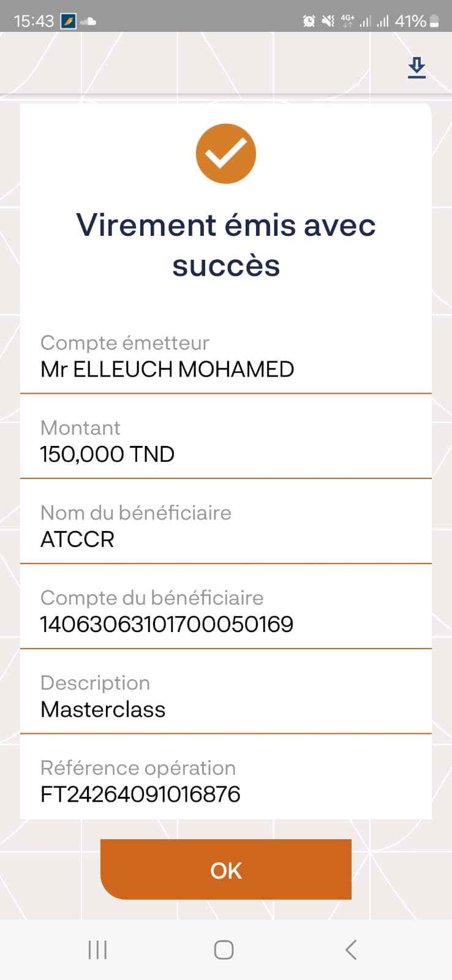This screenshot has height=980, width=452.
Task: Select beneficiary name ATCCR
Action: (77, 540)
